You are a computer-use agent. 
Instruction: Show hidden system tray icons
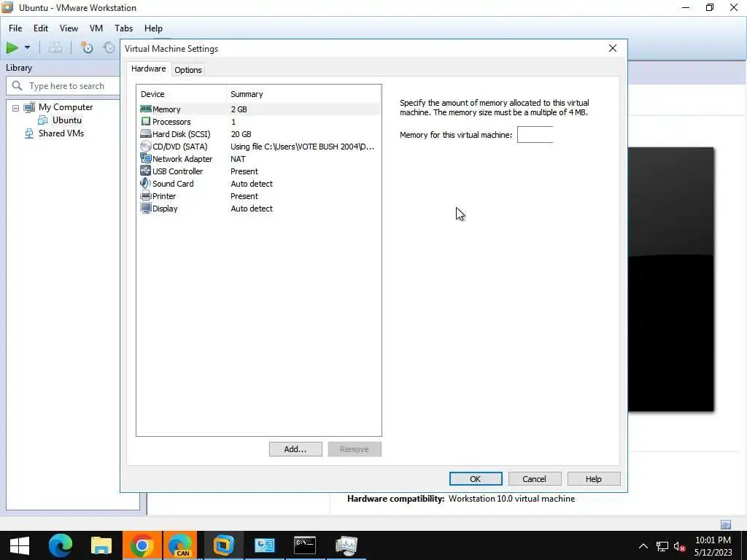(x=643, y=545)
